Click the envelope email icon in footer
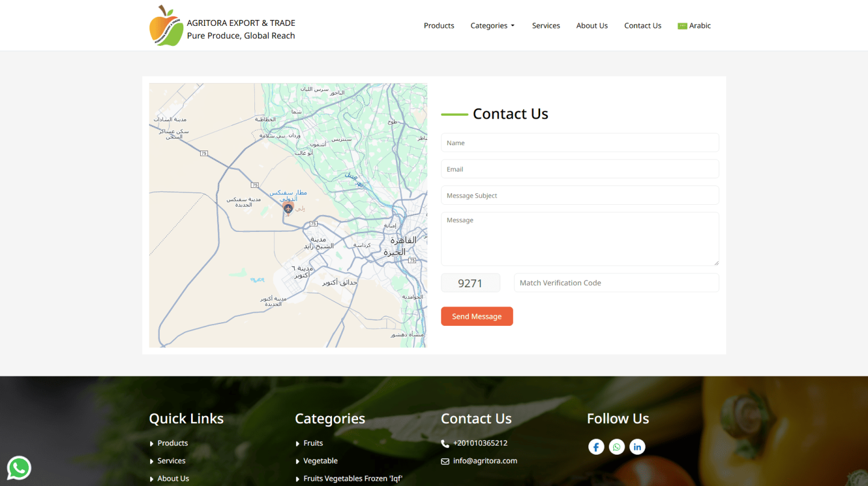The height and width of the screenshot is (486, 868). pos(445,461)
